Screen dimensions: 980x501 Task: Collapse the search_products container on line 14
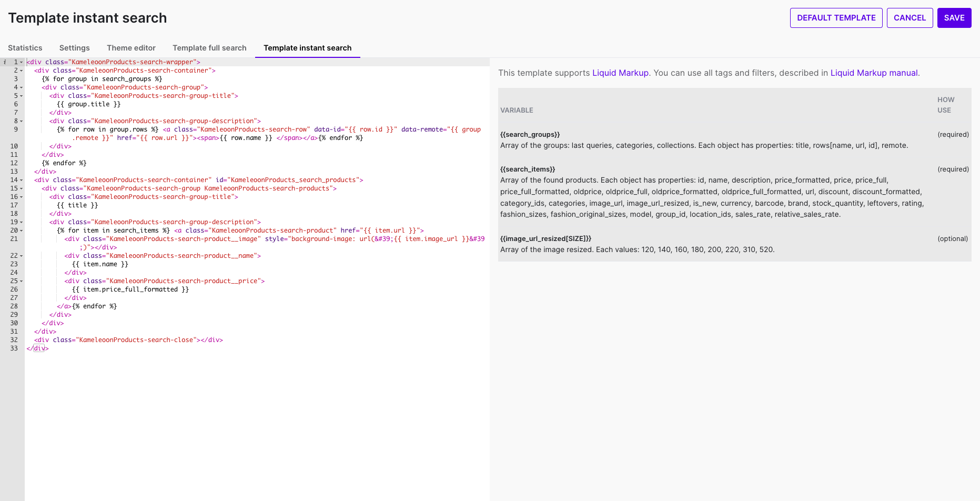pos(22,180)
